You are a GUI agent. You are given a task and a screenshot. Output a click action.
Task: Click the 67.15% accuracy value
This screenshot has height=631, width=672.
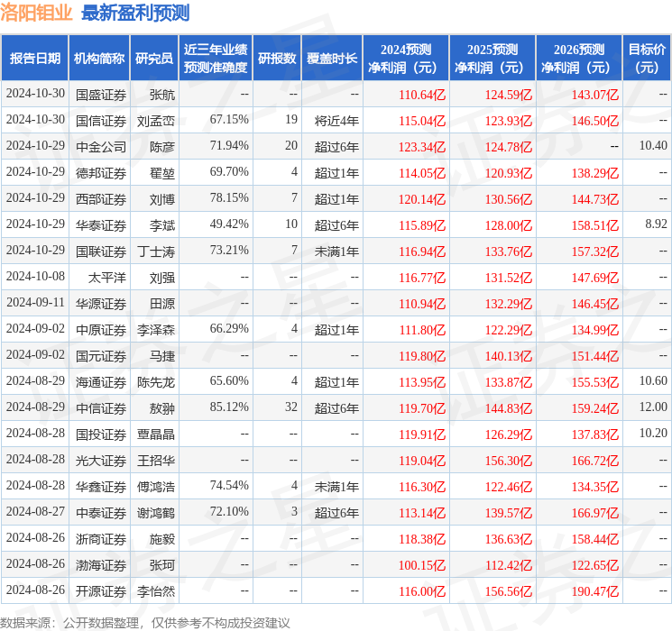(229, 120)
